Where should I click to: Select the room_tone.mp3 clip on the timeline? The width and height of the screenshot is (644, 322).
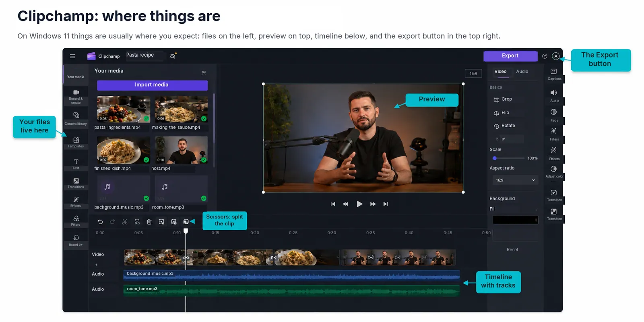click(x=291, y=291)
